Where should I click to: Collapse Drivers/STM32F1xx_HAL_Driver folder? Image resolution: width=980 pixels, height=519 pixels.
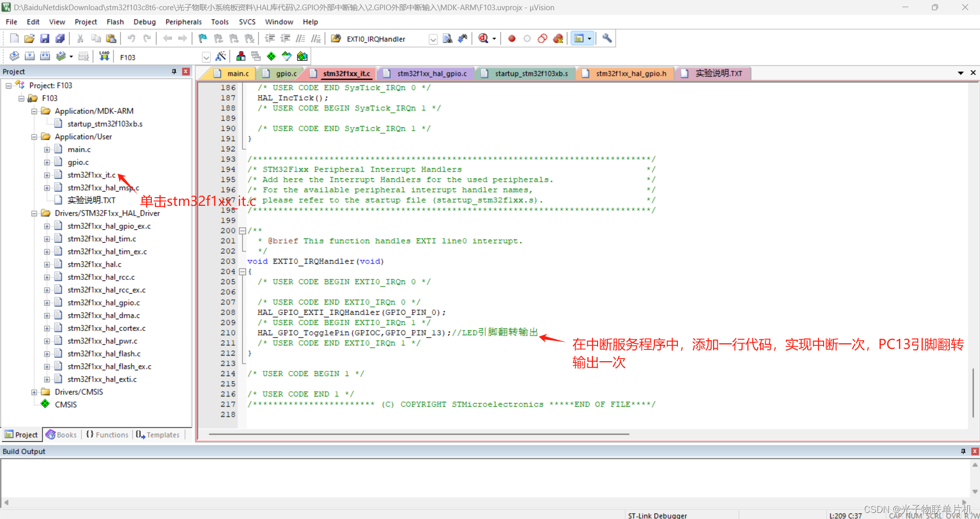pos(34,214)
